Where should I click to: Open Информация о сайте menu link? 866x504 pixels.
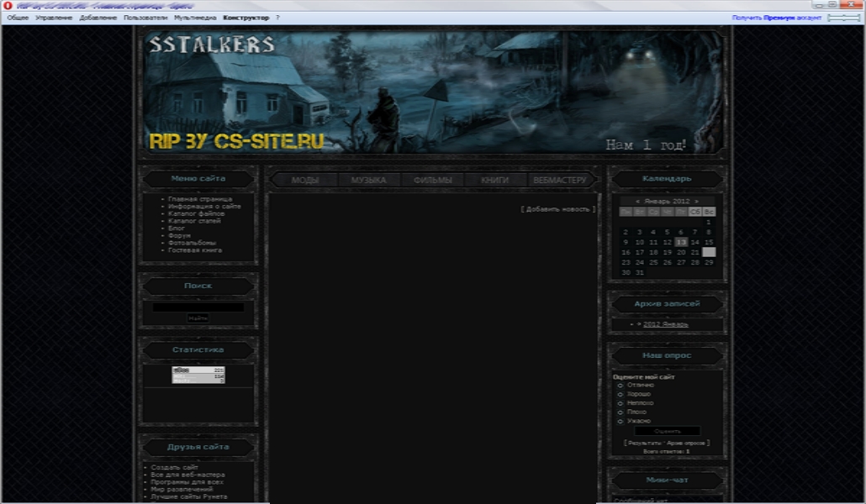tap(204, 206)
